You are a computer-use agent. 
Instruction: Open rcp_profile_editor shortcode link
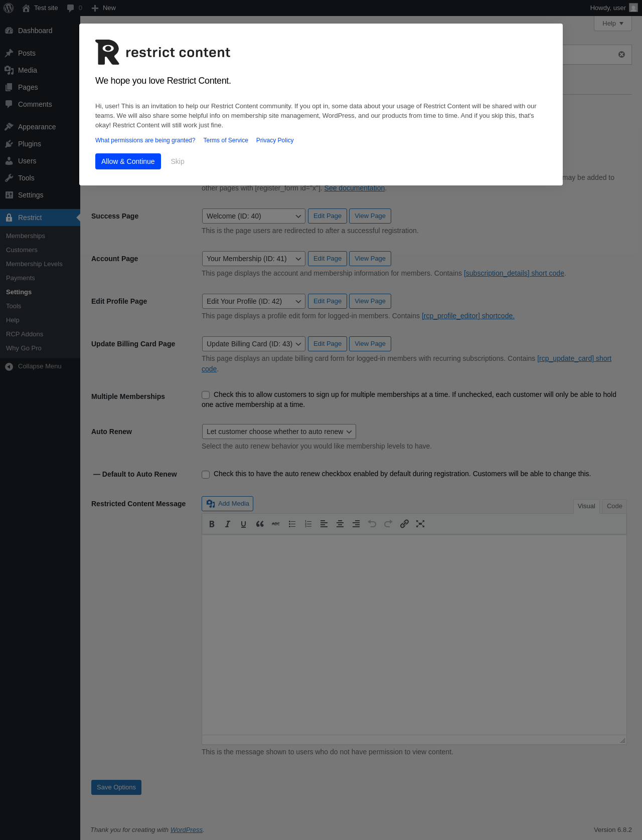click(x=468, y=316)
